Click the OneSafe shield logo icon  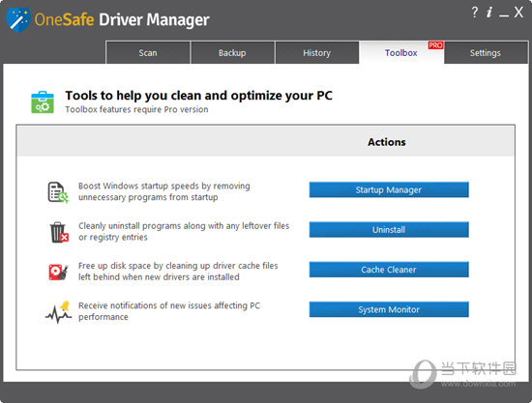18,19
